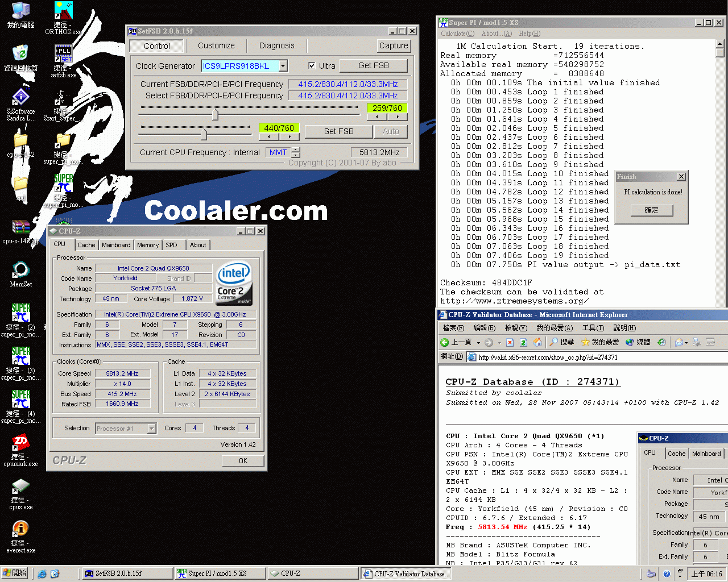
Task: Switch to Super PI taskbar button
Action: point(221,573)
